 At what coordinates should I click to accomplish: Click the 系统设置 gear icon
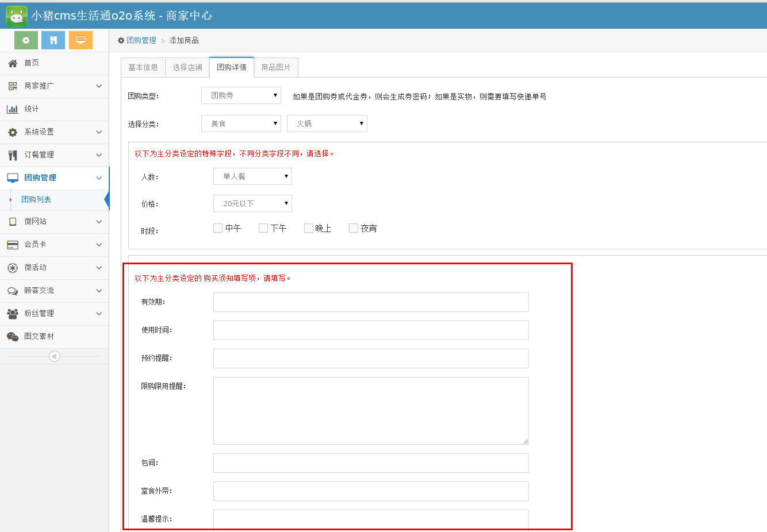click(14, 132)
